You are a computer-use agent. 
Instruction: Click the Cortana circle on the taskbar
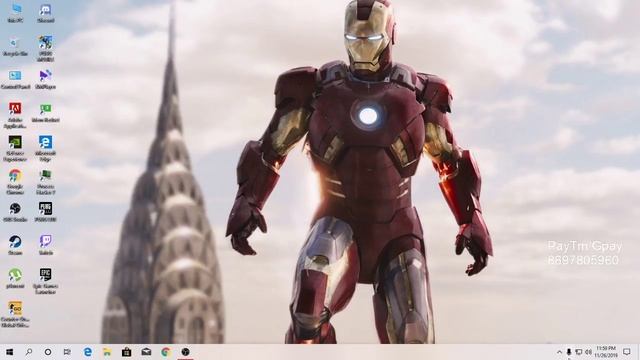pos(48,352)
